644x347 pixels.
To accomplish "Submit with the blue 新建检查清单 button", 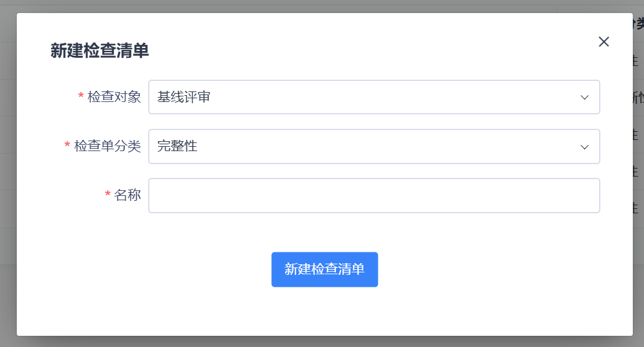I will 324,269.
